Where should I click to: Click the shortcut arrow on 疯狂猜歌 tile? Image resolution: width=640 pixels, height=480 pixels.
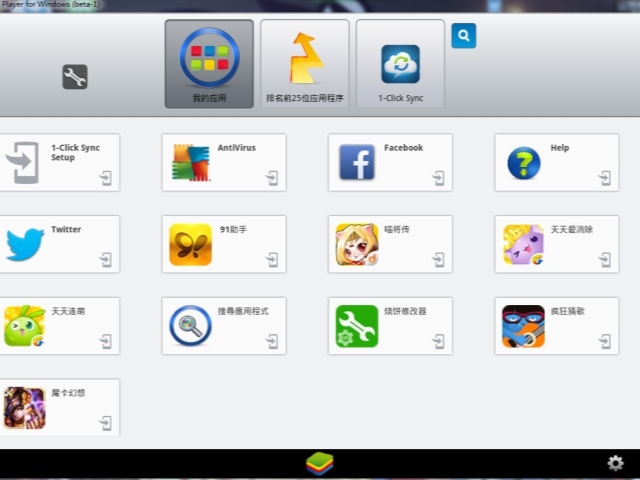point(605,342)
